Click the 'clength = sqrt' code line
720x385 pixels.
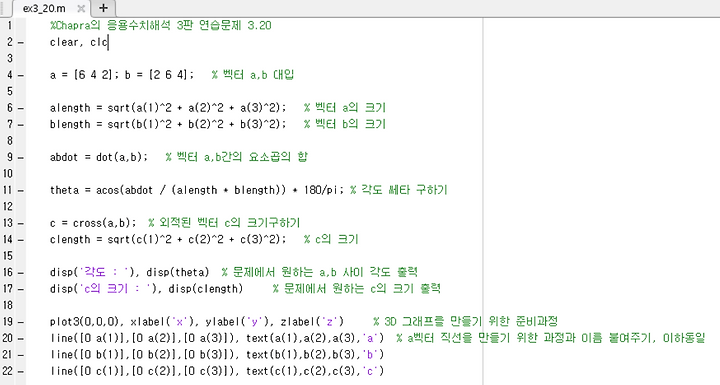tap(168, 239)
